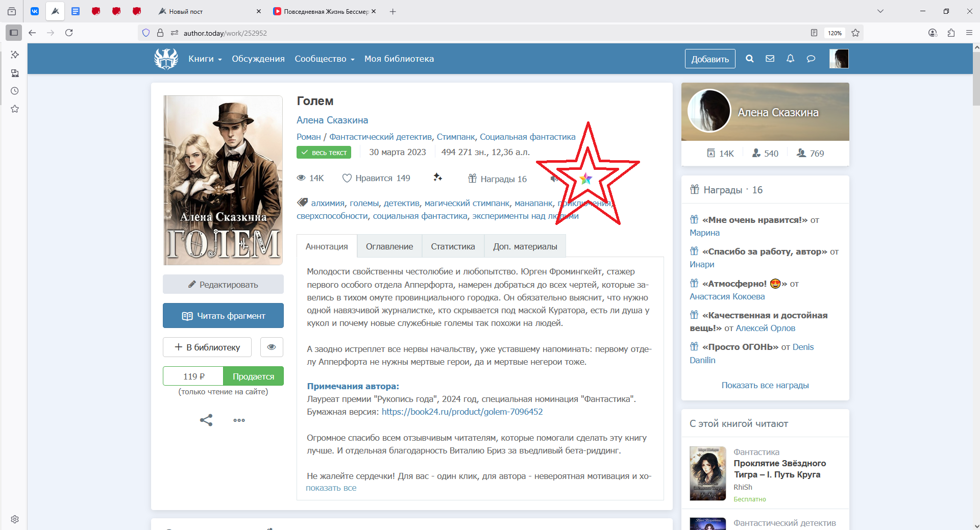Click the sparkle icon next to likes
Image resolution: width=980 pixels, height=530 pixels.
tap(437, 178)
